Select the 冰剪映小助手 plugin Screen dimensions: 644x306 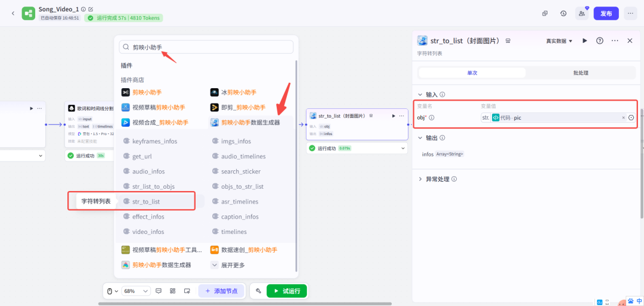233,92
